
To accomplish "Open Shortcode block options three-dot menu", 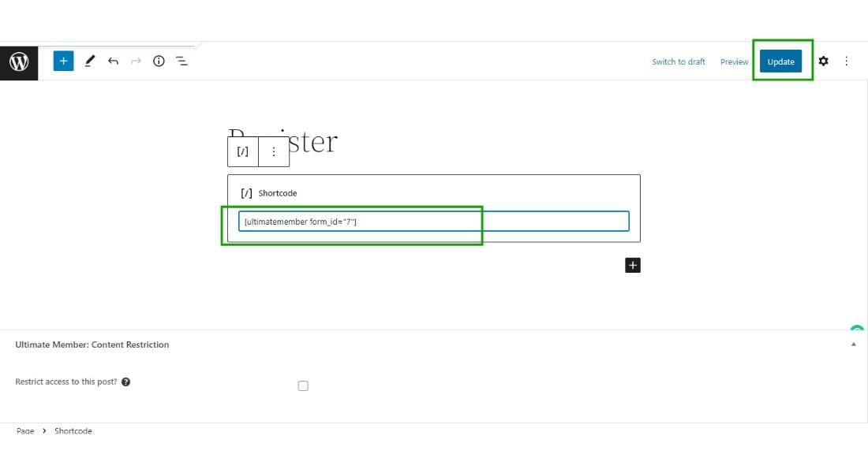I will point(274,151).
